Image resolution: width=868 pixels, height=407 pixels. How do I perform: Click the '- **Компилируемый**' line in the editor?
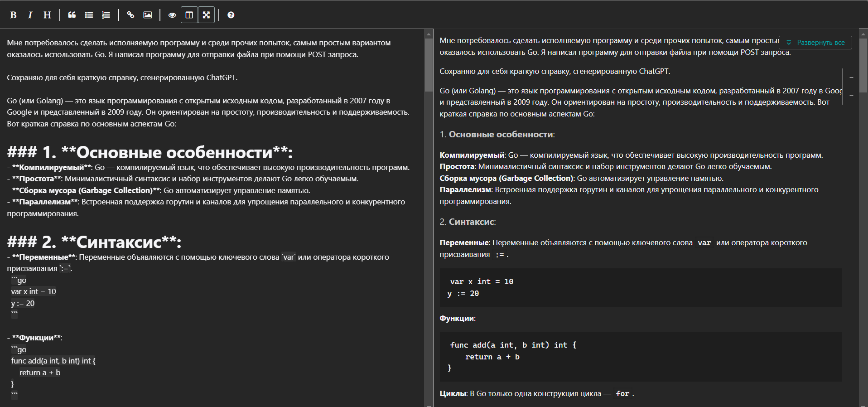[208, 167]
